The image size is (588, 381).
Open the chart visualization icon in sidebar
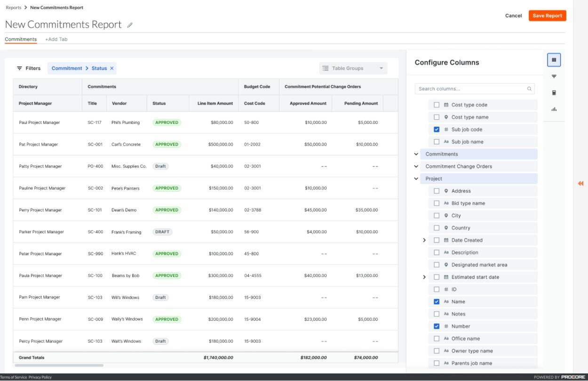554,109
